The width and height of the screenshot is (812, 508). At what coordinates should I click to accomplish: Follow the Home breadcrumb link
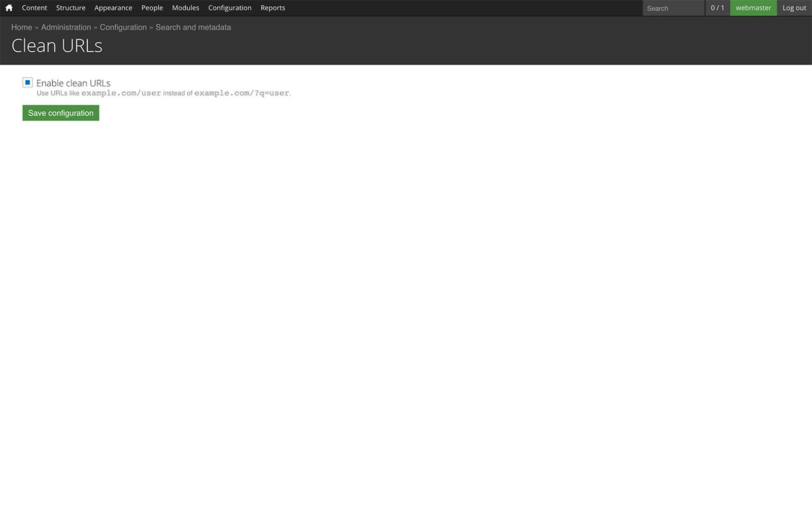coord(22,27)
